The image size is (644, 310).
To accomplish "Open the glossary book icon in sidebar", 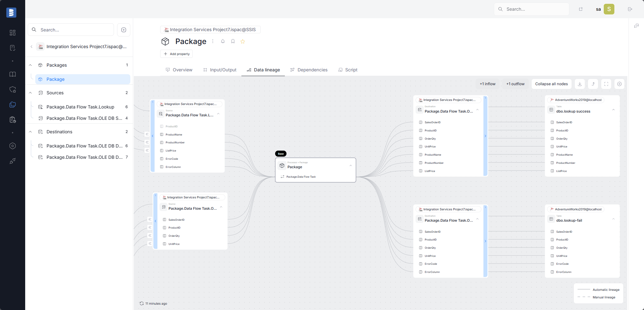I will click(x=13, y=74).
